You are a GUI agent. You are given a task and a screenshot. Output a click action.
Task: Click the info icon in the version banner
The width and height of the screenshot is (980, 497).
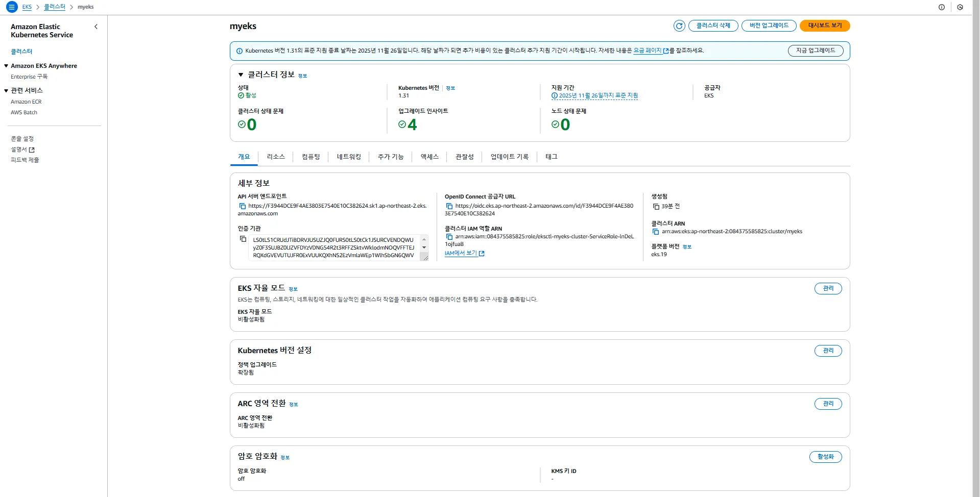240,51
